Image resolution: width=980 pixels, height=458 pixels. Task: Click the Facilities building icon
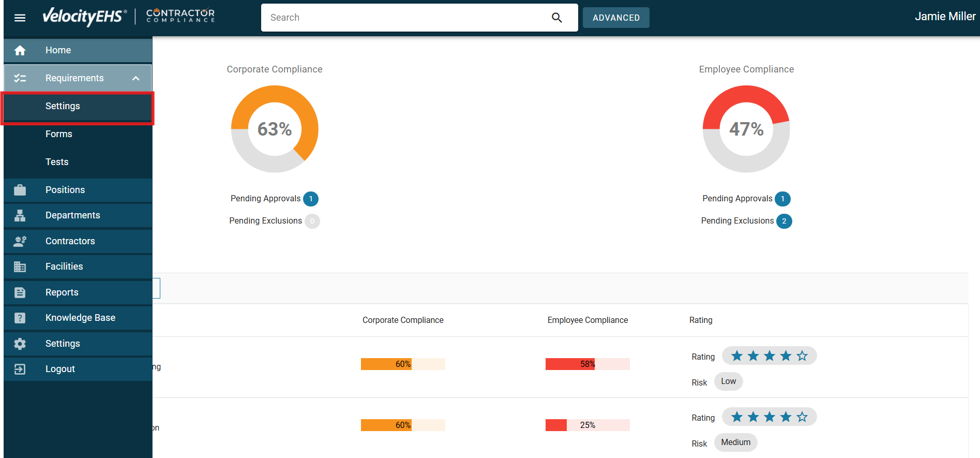point(20,267)
